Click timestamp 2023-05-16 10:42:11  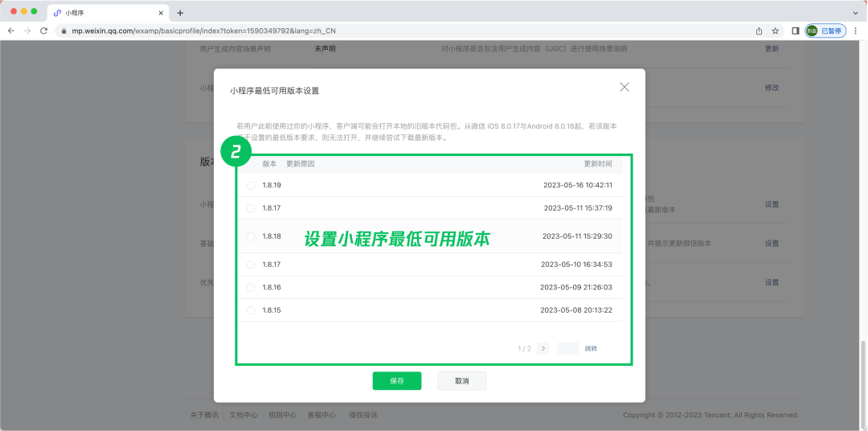(578, 185)
